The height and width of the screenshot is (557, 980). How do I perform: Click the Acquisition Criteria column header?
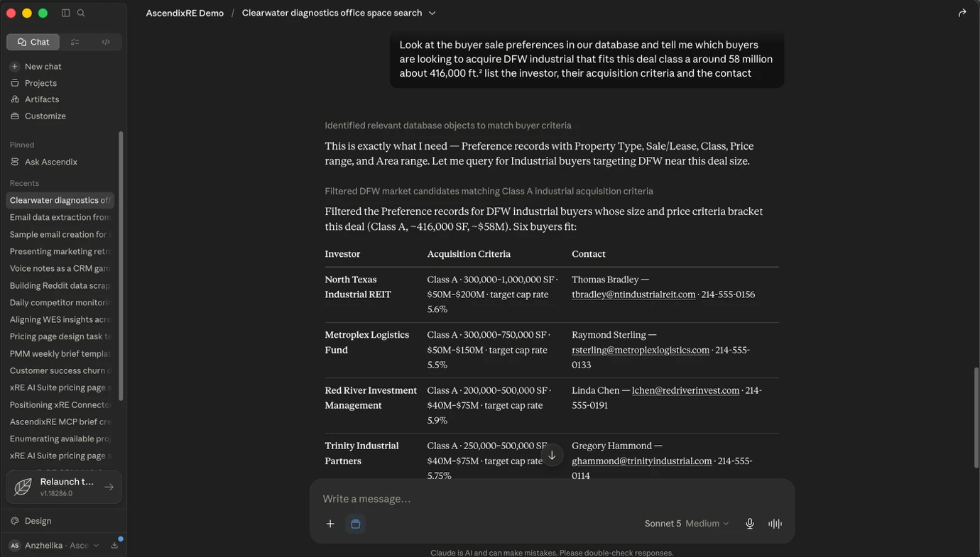[469, 254]
